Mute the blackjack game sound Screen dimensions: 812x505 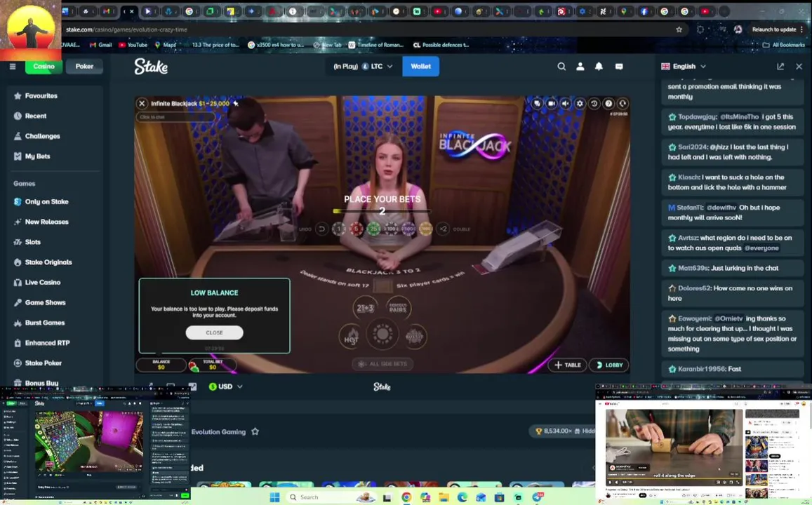pyautogui.click(x=566, y=104)
